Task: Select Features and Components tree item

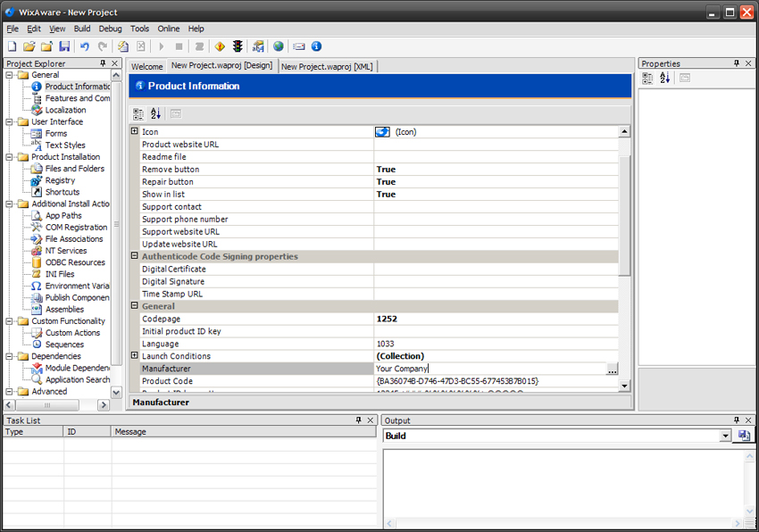Action: 78,98
